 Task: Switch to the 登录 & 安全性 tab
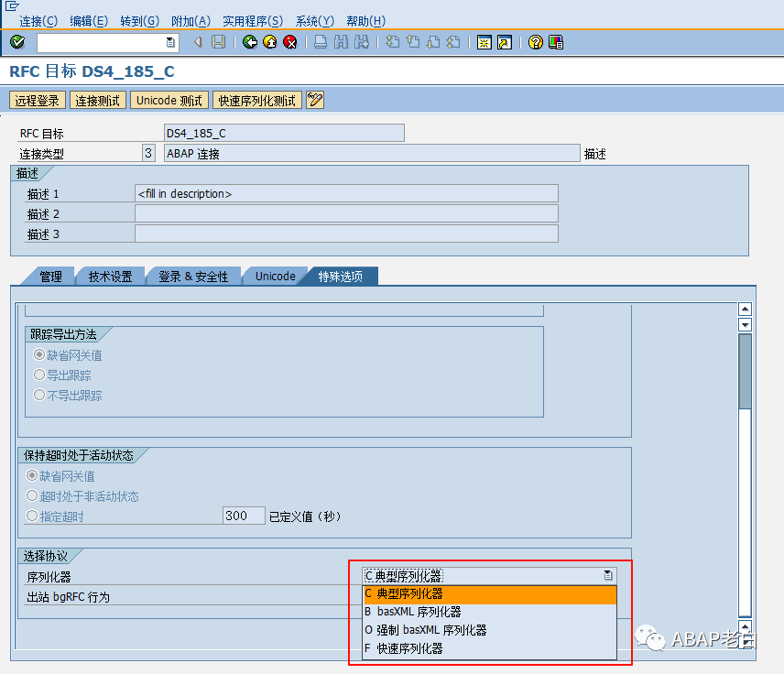[193, 276]
